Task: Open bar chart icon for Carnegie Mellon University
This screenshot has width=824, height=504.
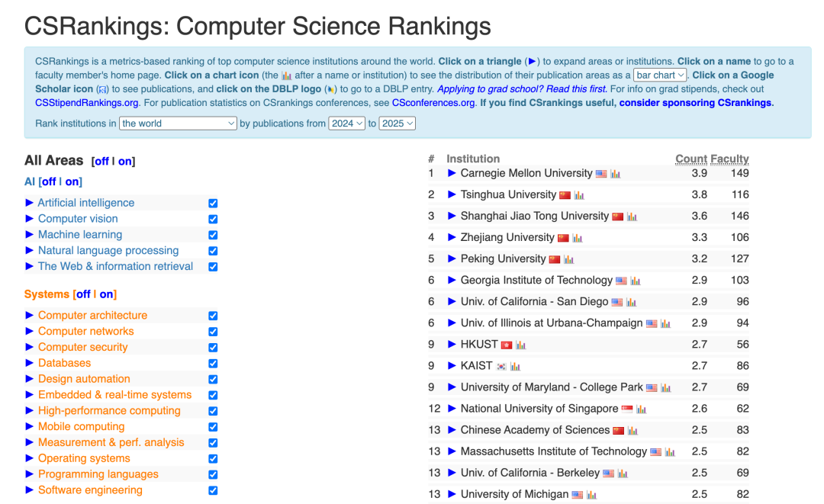Action: pyautogui.click(x=616, y=174)
